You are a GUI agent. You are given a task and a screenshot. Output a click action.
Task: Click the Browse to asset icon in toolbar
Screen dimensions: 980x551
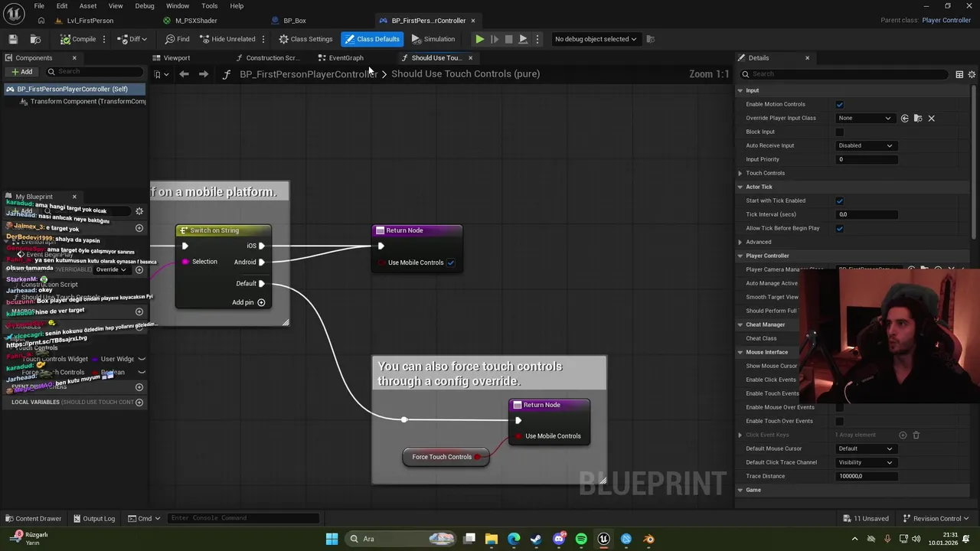pos(35,39)
